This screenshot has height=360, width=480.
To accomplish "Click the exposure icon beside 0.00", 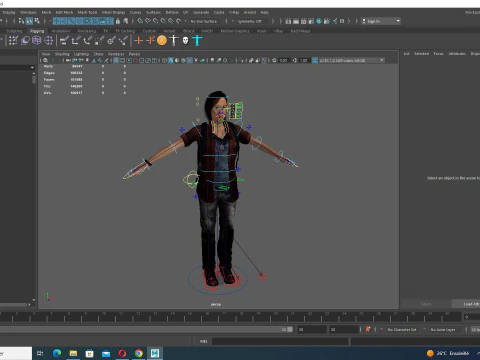I will (274, 60).
